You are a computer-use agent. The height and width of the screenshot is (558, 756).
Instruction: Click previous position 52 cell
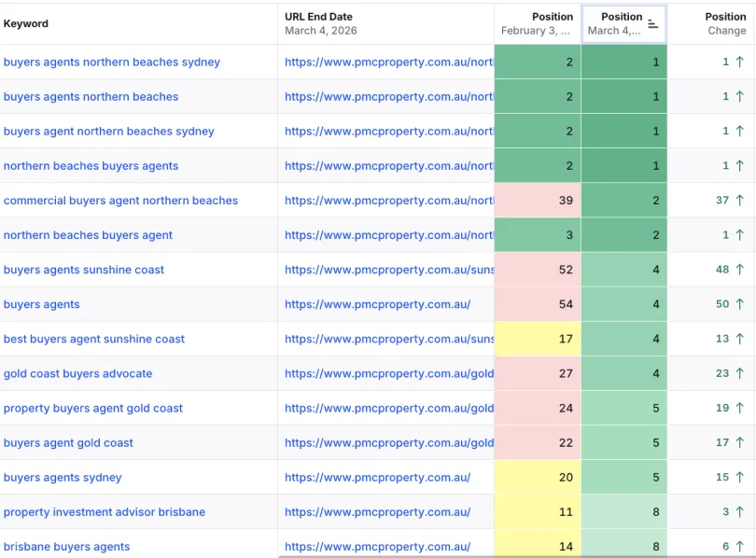tap(538, 270)
